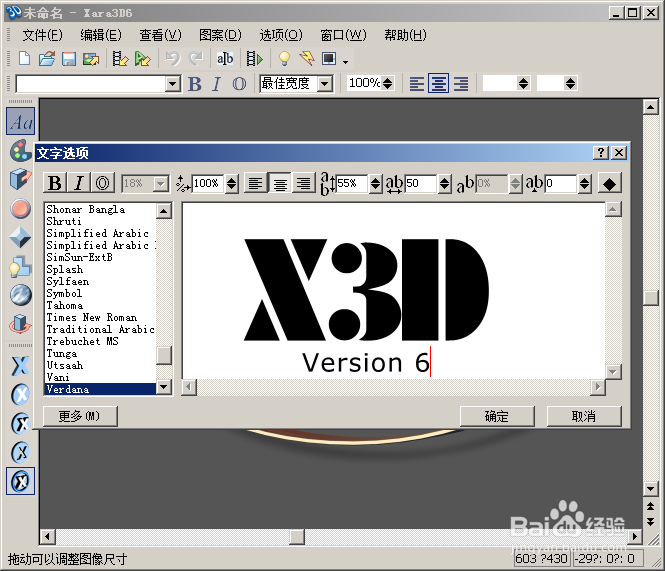Select Times New Roman in the font list
This screenshot has width=665, height=571.
coord(100,317)
